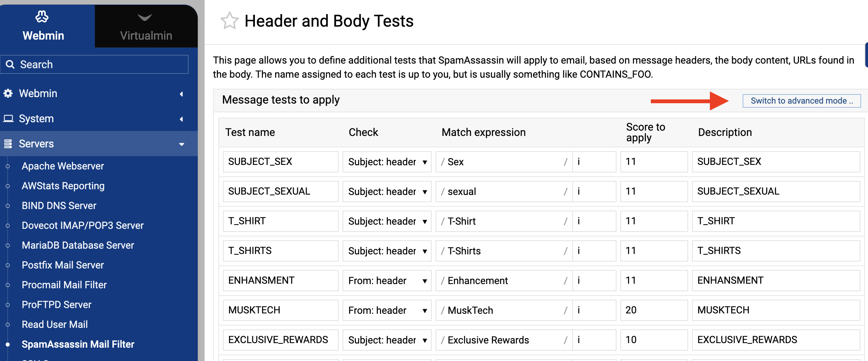The image size is (868, 361).
Task: Click Switch to advanced mode button
Action: [x=801, y=101]
